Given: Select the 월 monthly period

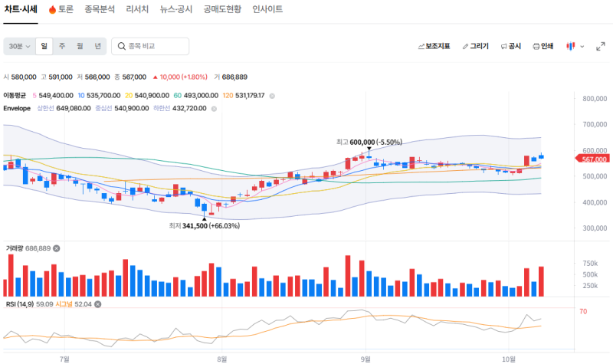Looking at the screenshot, I should coord(80,46).
